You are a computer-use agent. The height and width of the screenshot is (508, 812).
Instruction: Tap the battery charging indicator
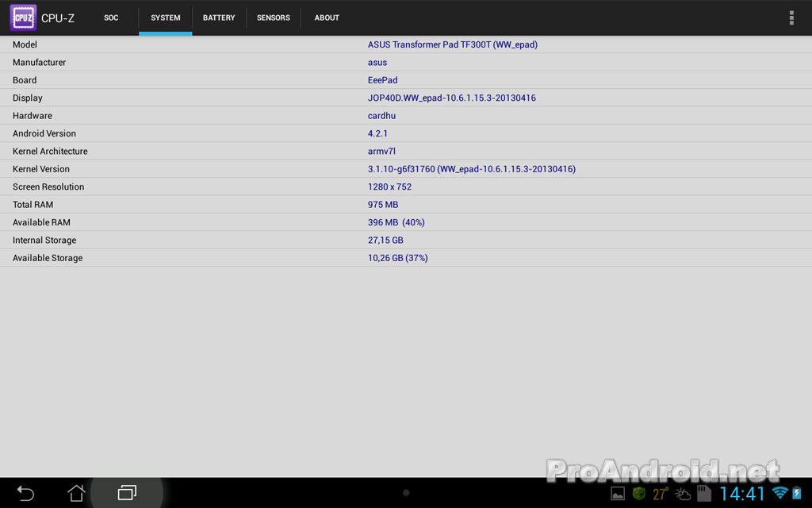tap(796, 493)
